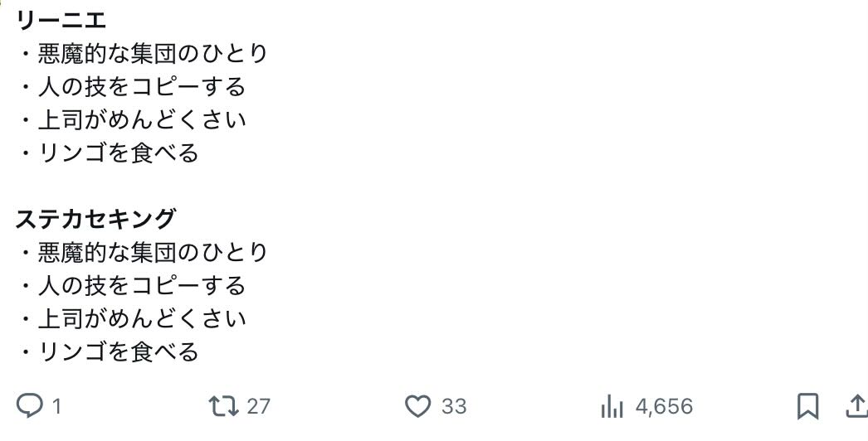This screenshot has height=441, width=868.
Task: Click the reply speech bubble icon
Action: (31, 406)
